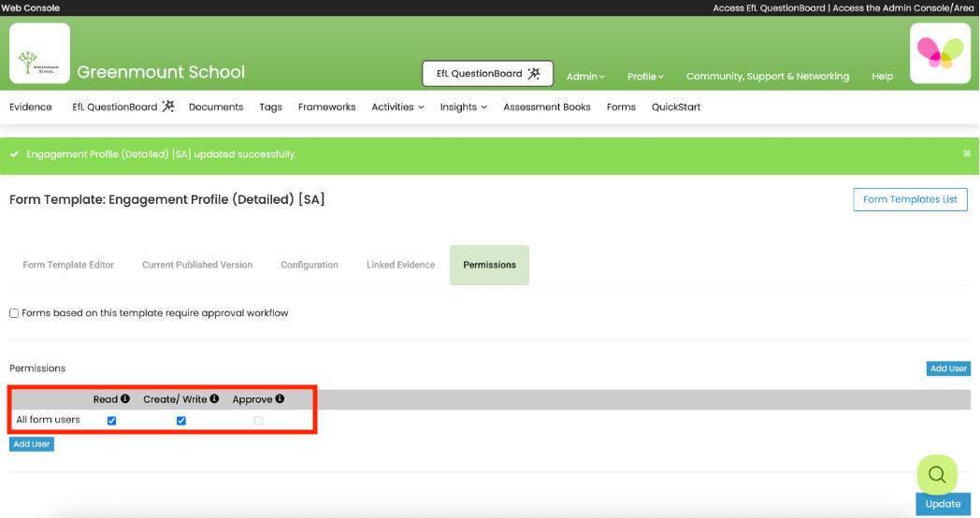
Task: Open the green search magnifier button
Action: click(937, 475)
